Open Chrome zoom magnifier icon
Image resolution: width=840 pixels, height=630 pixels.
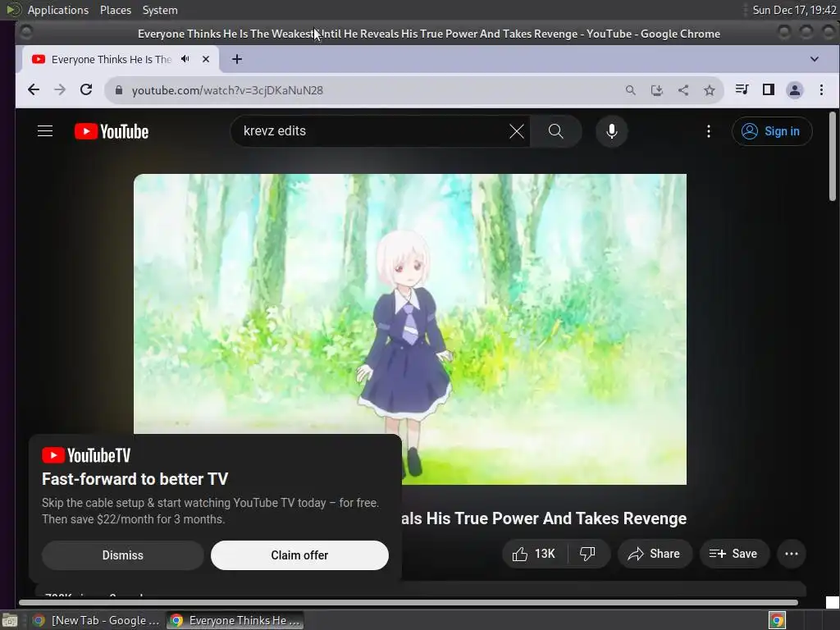tap(631, 90)
